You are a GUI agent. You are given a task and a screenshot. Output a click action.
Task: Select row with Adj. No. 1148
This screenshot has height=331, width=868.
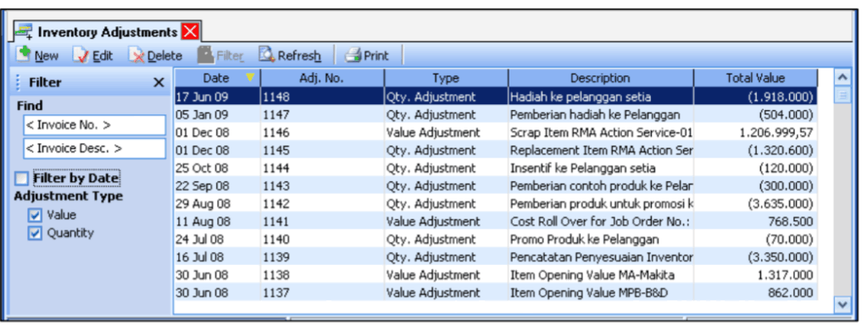click(x=496, y=97)
